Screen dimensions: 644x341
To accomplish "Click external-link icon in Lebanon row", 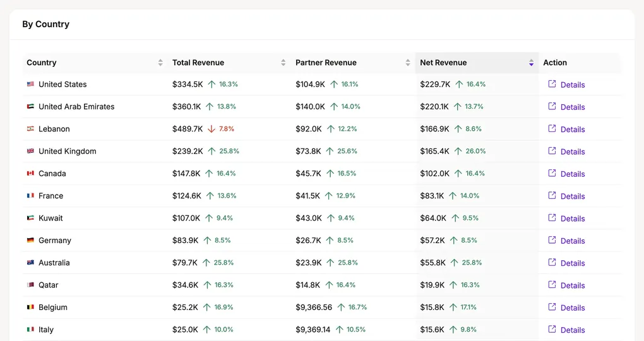I will click(x=552, y=128).
